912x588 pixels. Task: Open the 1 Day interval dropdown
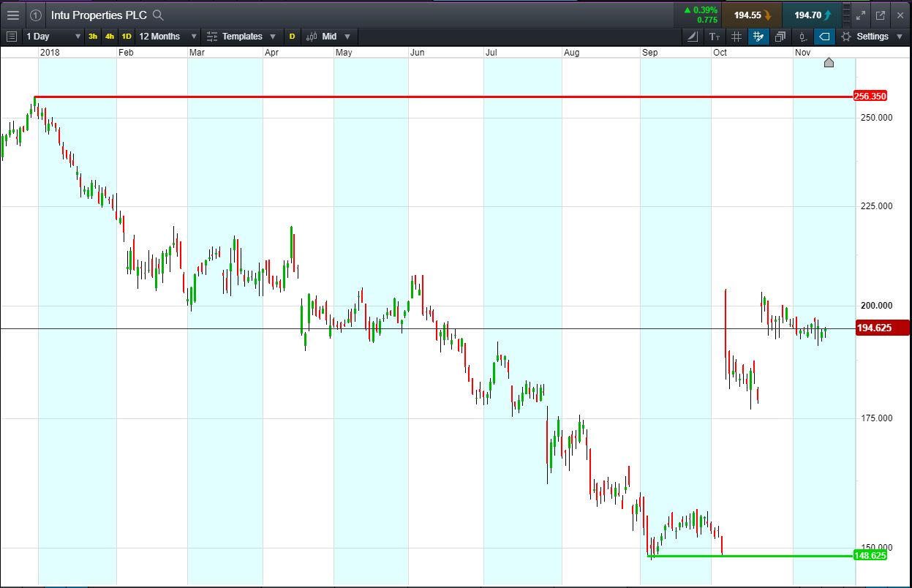click(x=53, y=36)
